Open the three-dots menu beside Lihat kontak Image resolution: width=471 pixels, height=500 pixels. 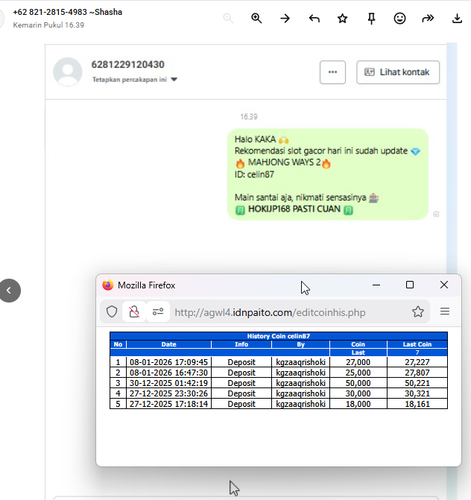333,72
